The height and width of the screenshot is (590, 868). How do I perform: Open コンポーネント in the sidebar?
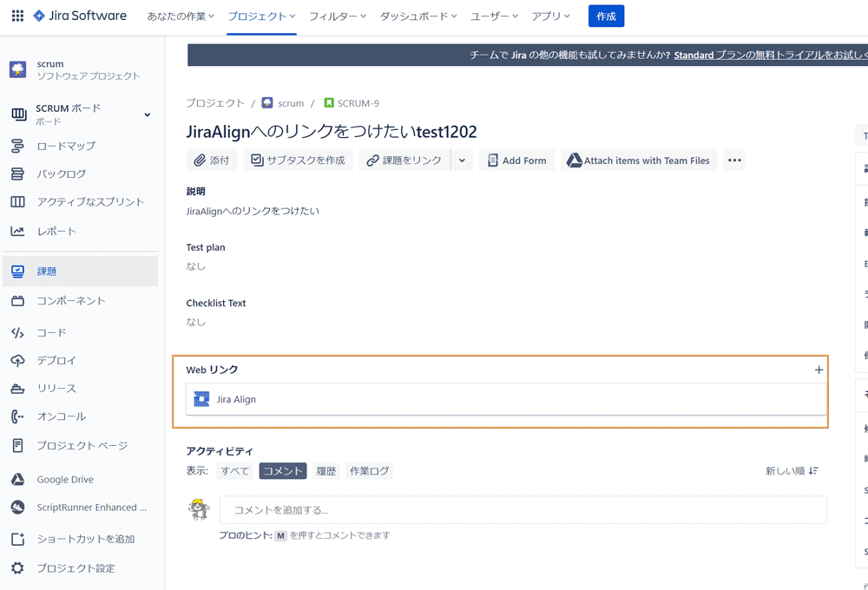(x=71, y=300)
